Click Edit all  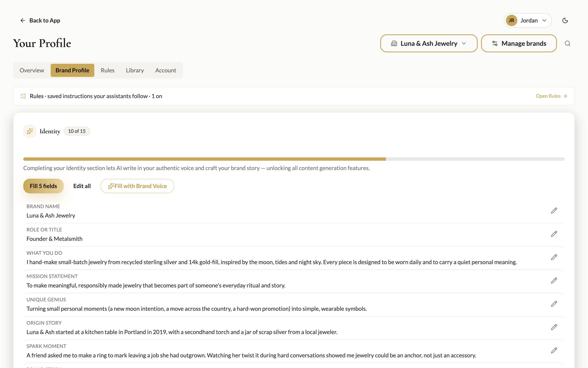(82, 186)
